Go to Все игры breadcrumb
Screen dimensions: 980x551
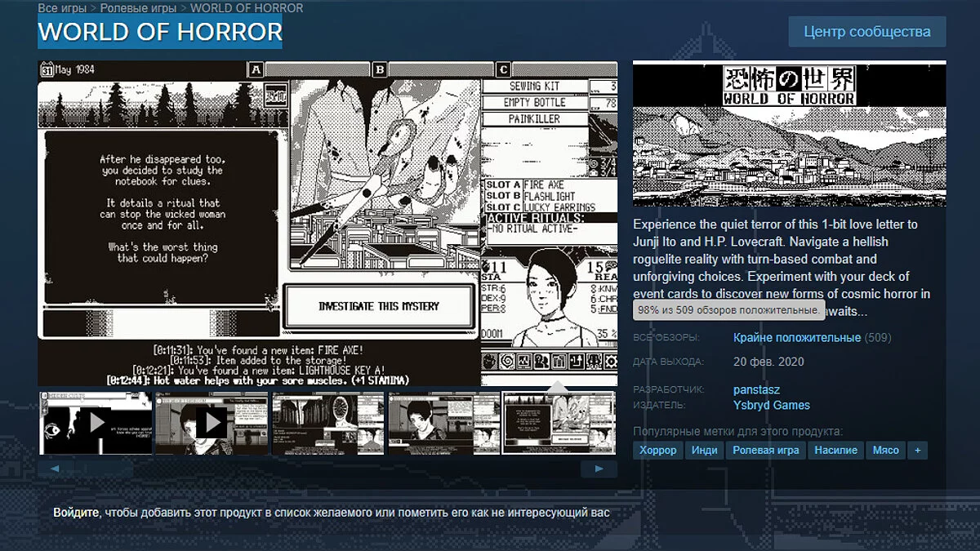point(64,8)
